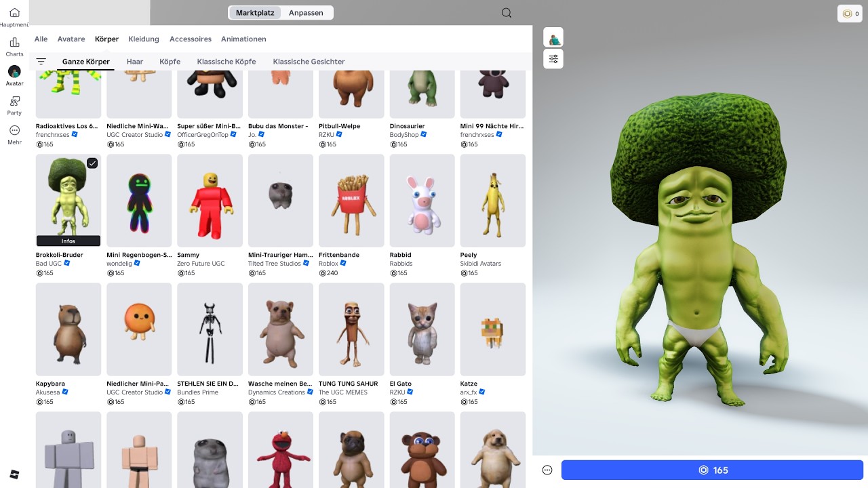Switch to the Marktplatz view
The height and width of the screenshot is (488, 868).
(255, 13)
